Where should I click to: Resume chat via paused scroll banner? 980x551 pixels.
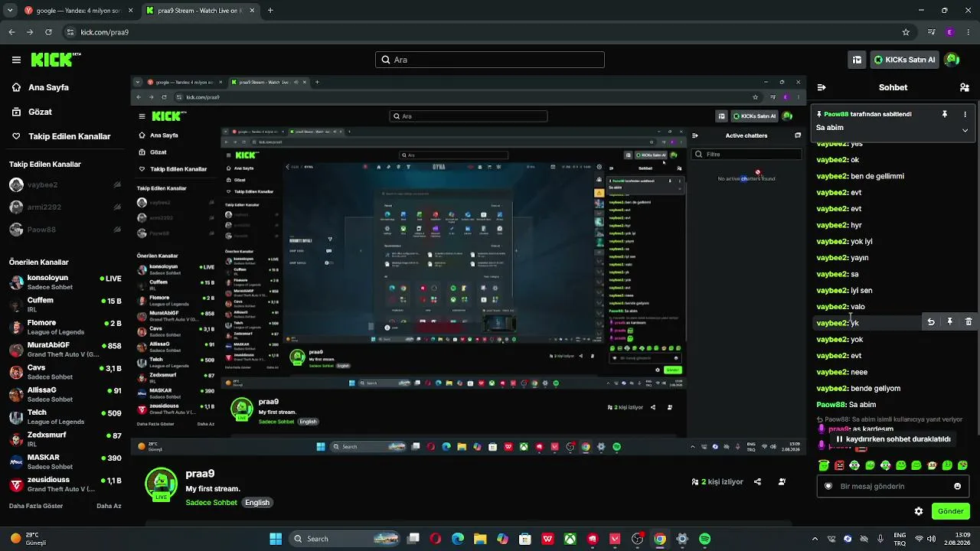pyautogui.click(x=893, y=439)
